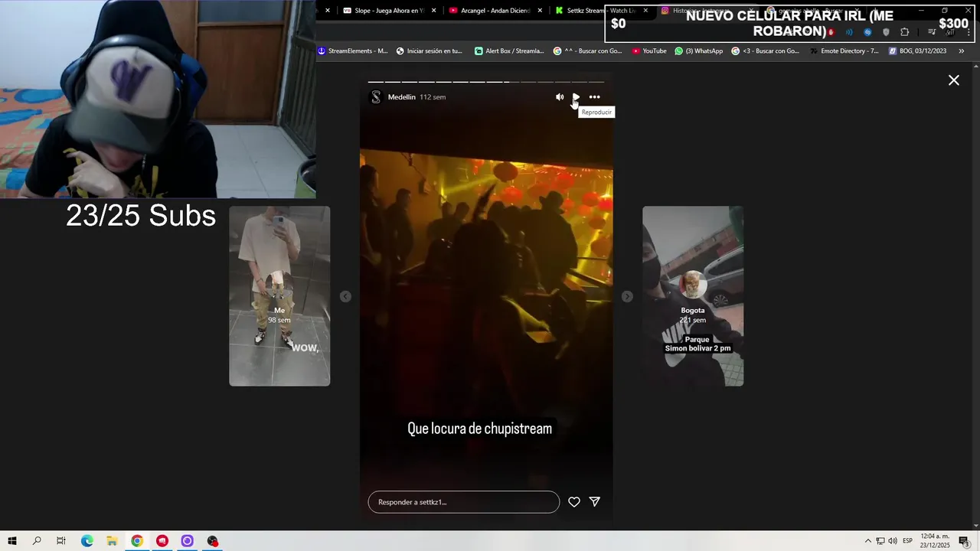This screenshot has height=551, width=980.
Task: Open system volume tray icon
Action: pyautogui.click(x=893, y=541)
